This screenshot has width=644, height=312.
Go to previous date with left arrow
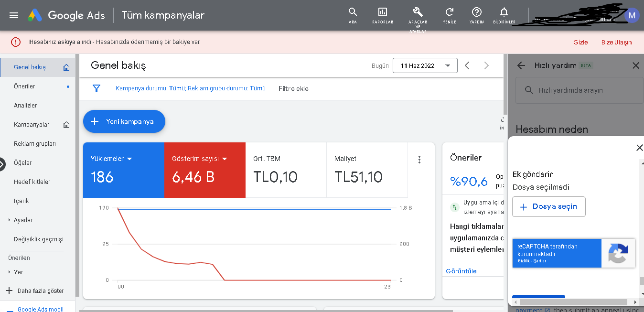[x=467, y=65]
